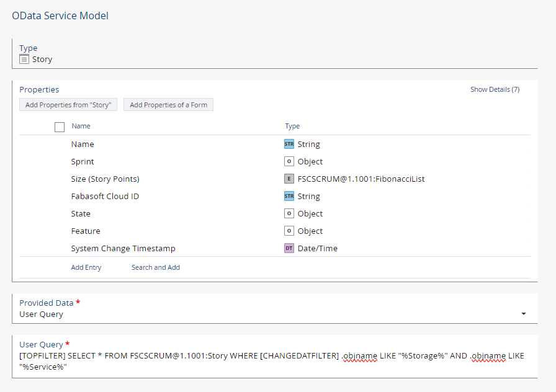The image size is (556, 392).
Task: Click the Object icon in State row
Action: pyautogui.click(x=289, y=213)
